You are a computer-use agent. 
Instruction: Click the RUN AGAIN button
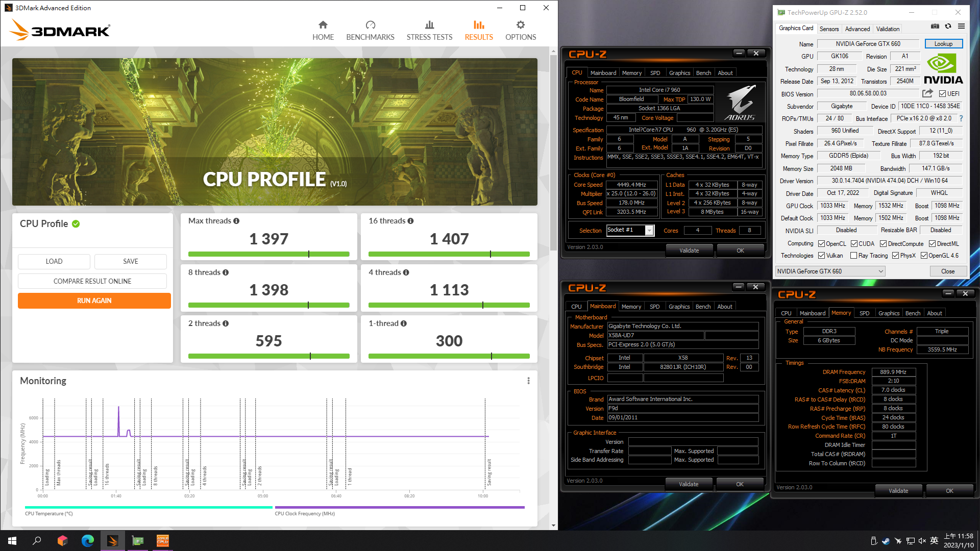click(x=94, y=300)
